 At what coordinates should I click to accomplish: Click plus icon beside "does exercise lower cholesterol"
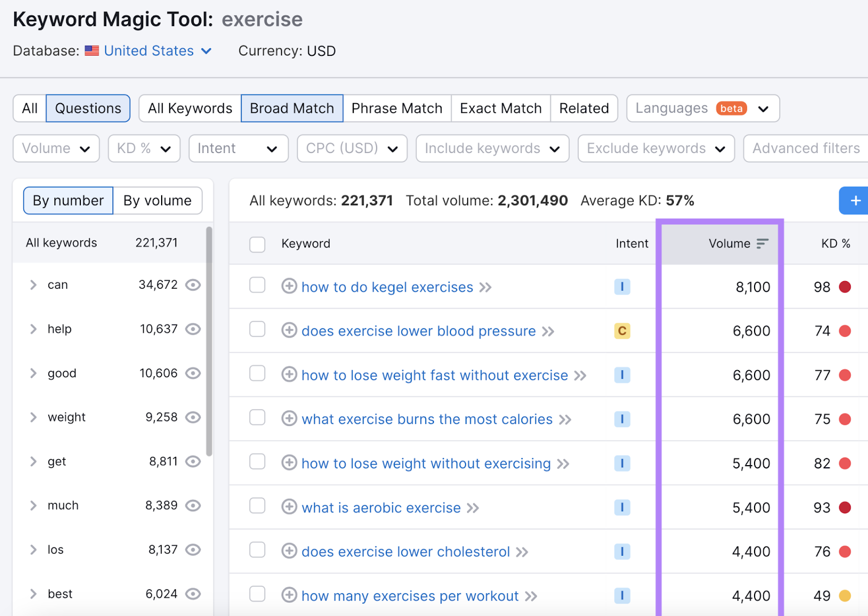(289, 551)
